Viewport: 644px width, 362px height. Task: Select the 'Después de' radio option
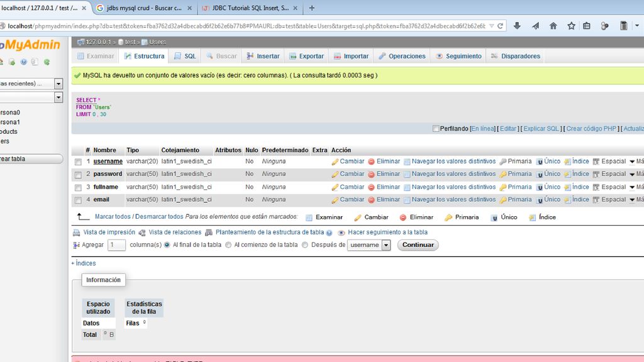305,245
